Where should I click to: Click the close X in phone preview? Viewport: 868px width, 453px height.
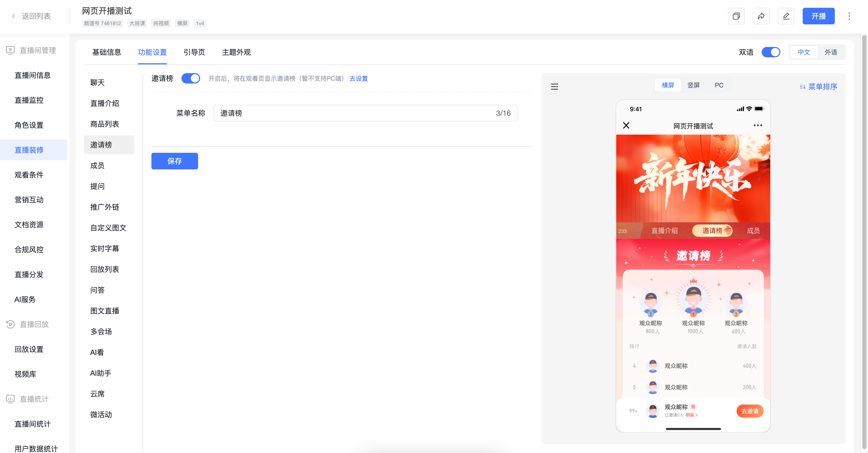(626, 126)
